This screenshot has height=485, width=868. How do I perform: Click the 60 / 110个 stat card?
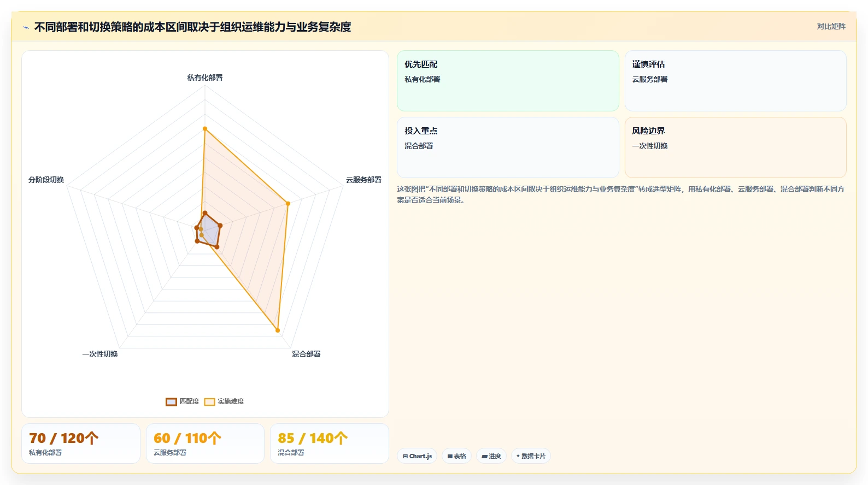[205, 443]
